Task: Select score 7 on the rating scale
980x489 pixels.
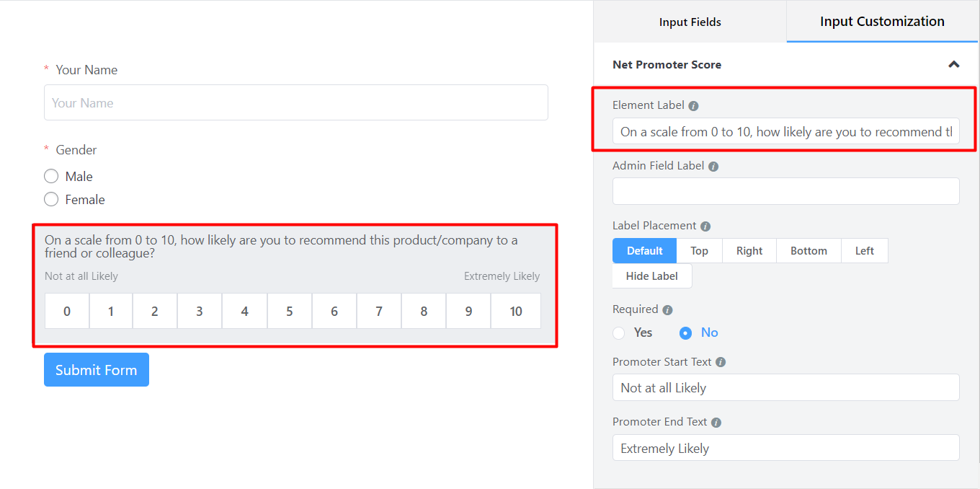Action: 378,311
